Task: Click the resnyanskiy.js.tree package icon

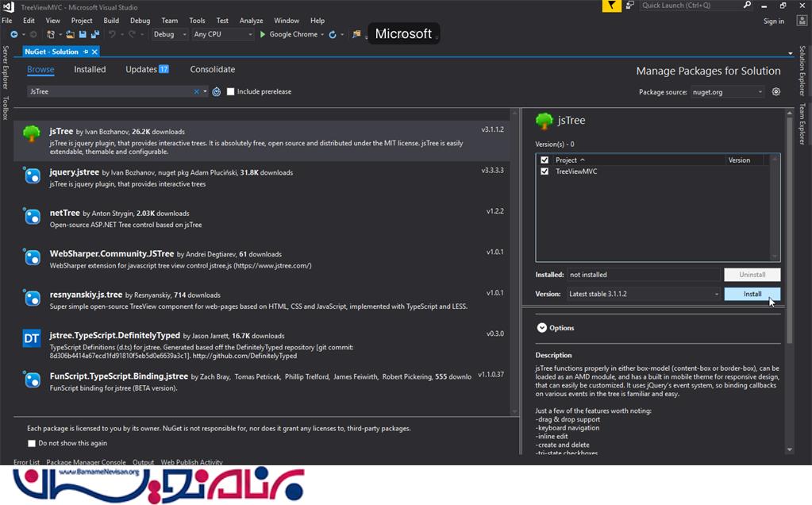Action: (32, 298)
